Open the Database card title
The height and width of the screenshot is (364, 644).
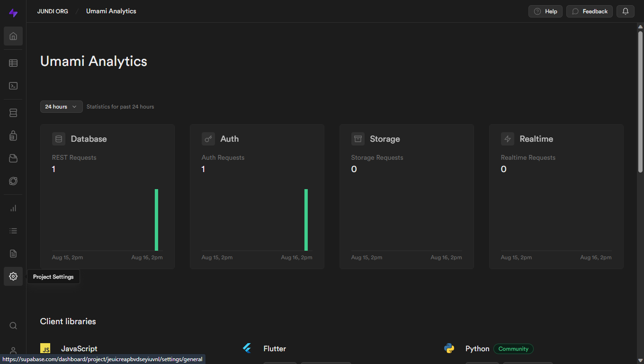pos(89,139)
